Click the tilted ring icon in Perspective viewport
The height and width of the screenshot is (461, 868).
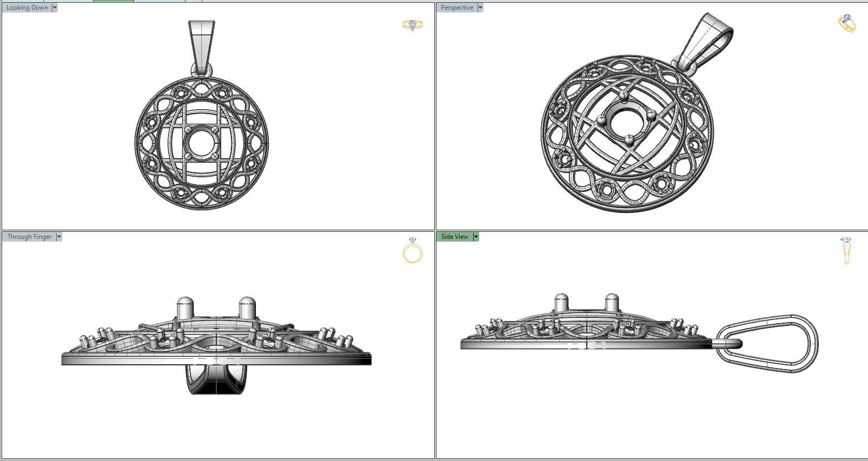click(x=847, y=23)
